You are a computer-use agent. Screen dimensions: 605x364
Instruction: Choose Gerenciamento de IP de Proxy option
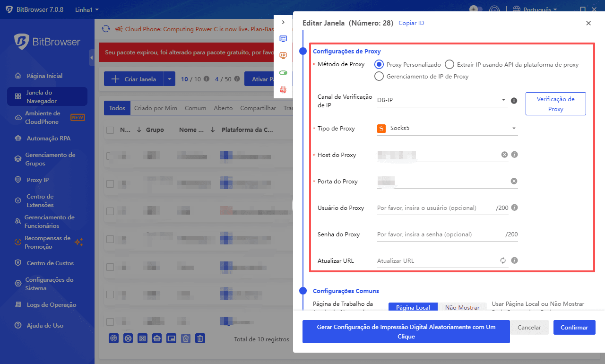(x=379, y=76)
